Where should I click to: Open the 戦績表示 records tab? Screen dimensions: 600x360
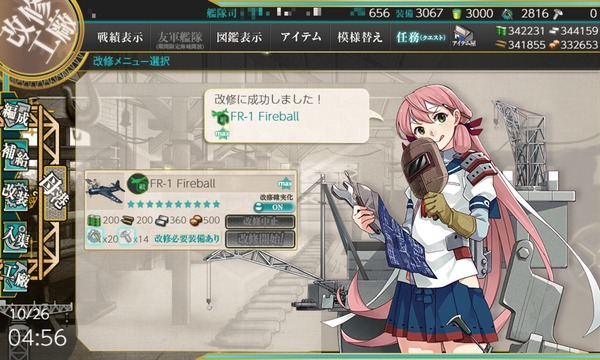point(120,37)
